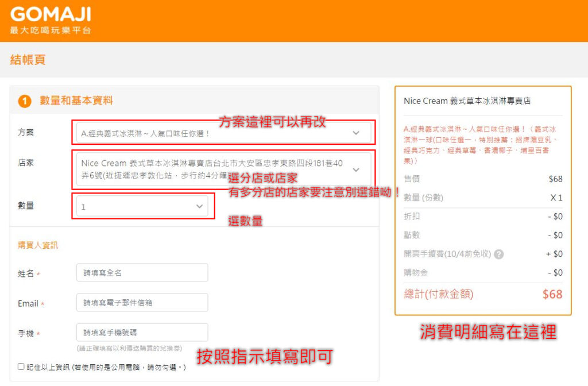588x386 pixels.
Task: Click the 點數 points row in summary
Action: click(x=482, y=236)
